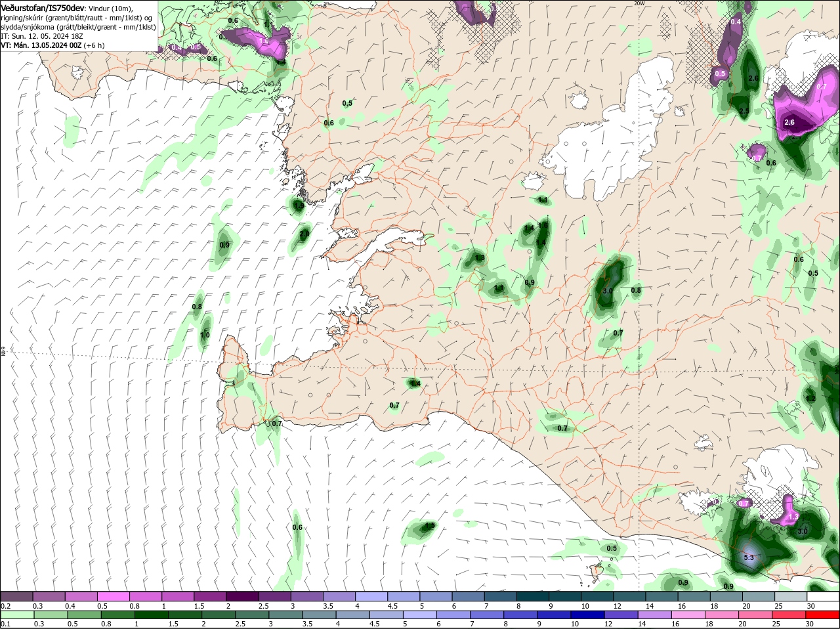Viewport: 840px width, 629px height.
Task: Click the 'rigning/skúrir' legend description line
Action: (x=77, y=18)
